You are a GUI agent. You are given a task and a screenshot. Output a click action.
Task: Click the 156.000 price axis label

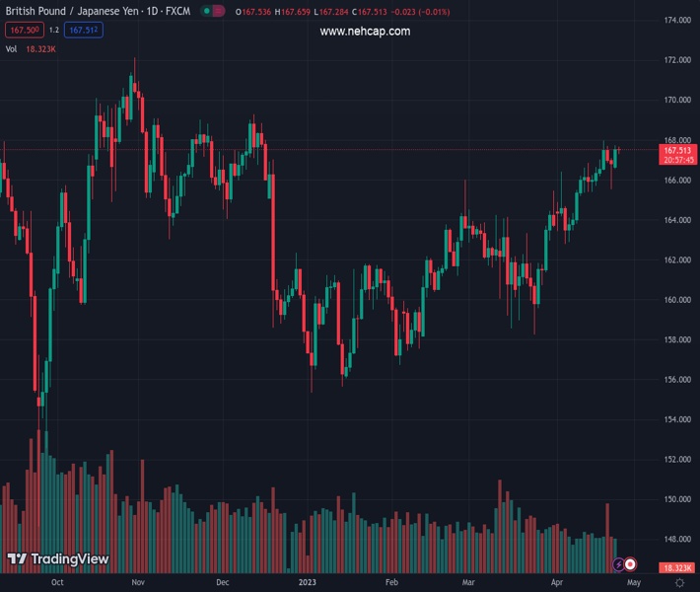(x=677, y=379)
